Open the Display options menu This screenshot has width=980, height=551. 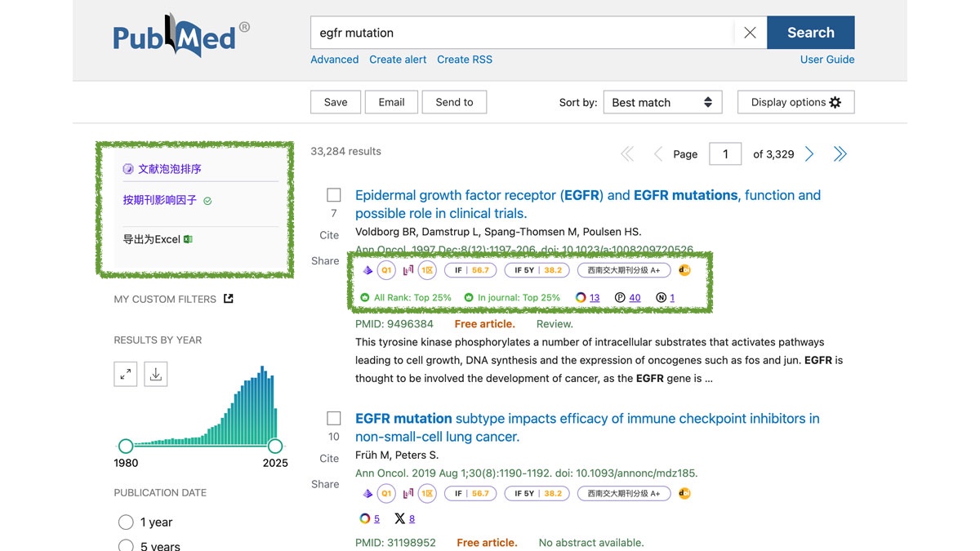click(x=795, y=102)
